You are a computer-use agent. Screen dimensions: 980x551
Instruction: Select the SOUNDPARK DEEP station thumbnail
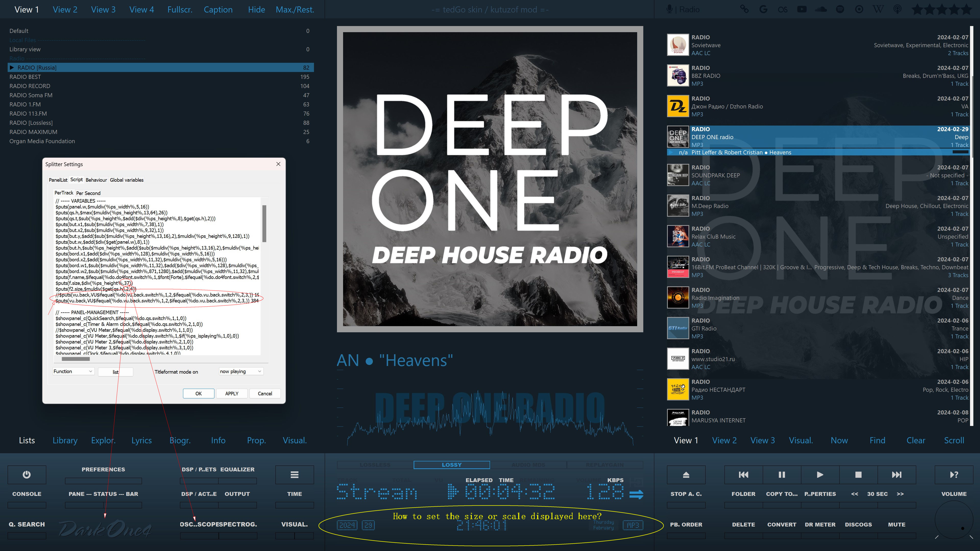pyautogui.click(x=677, y=175)
